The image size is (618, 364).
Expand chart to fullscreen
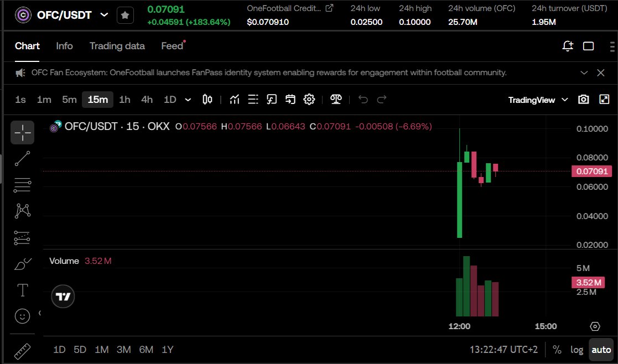pos(604,100)
